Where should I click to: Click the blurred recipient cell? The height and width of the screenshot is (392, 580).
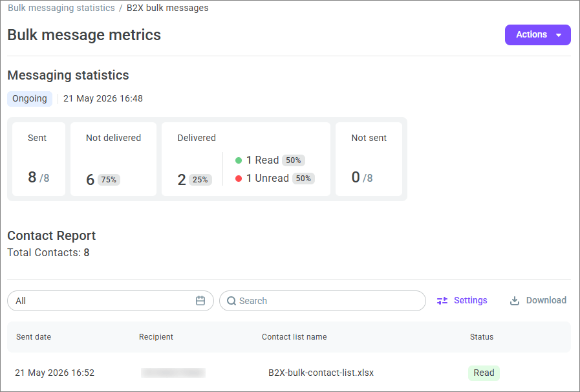[x=173, y=373]
